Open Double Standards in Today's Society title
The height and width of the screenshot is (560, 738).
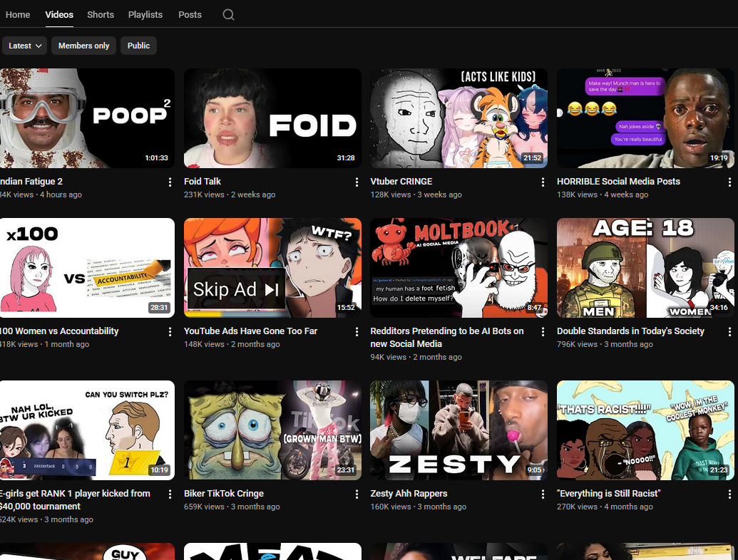[x=631, y=331]
